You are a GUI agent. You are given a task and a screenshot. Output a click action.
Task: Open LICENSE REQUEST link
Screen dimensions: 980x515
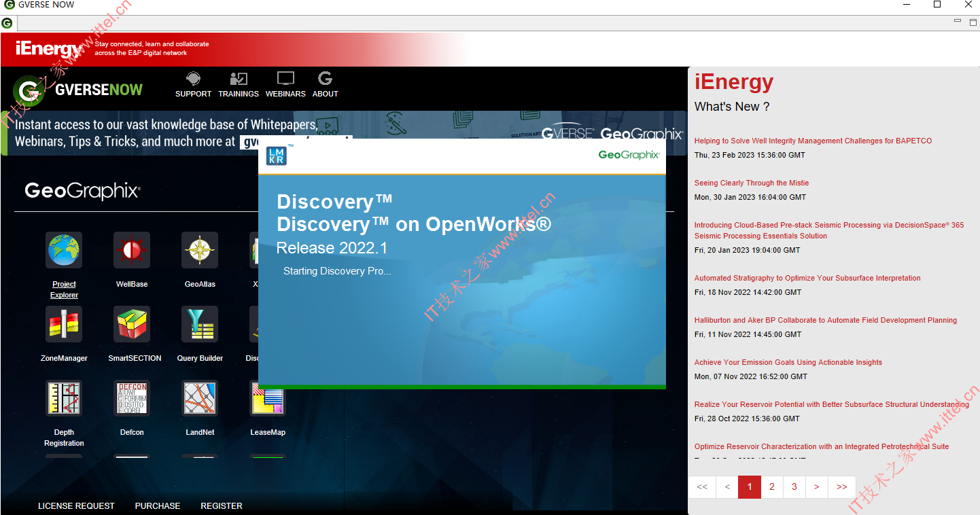[76, 505]
